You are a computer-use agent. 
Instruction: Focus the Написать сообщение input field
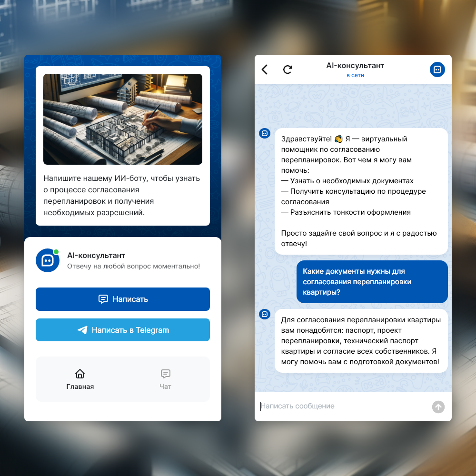tap(343, 406)
